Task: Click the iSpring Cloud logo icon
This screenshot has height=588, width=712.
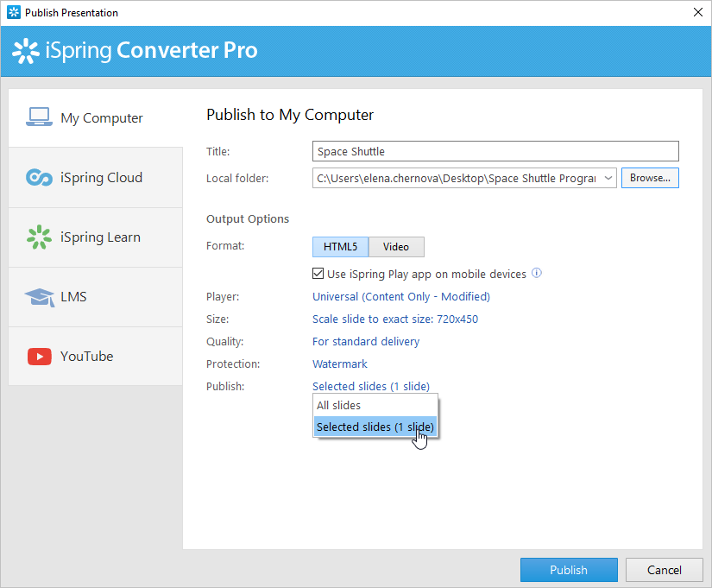Action: pyautogui.click(x=39, y=177)
